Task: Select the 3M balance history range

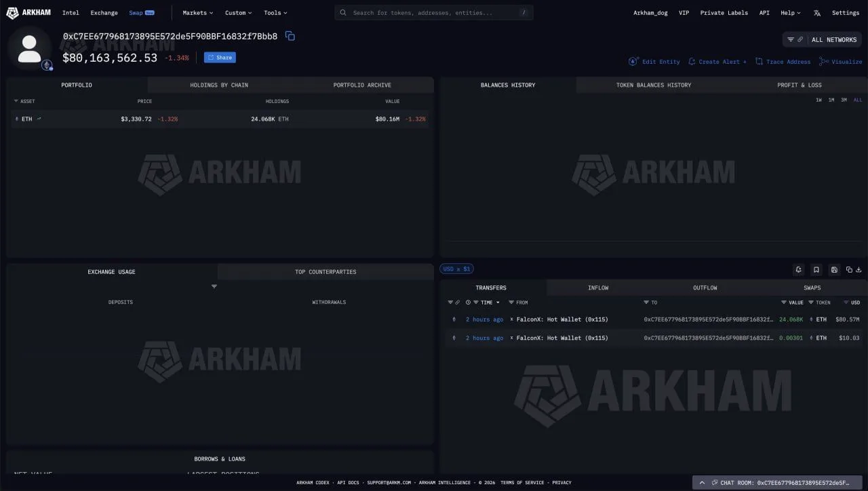Action: click(x=844, y=100)
